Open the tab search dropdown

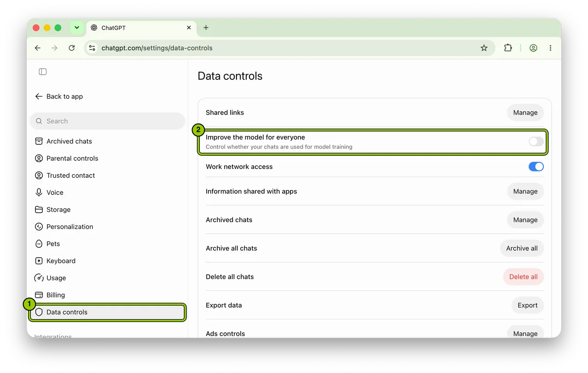point(77,28)
